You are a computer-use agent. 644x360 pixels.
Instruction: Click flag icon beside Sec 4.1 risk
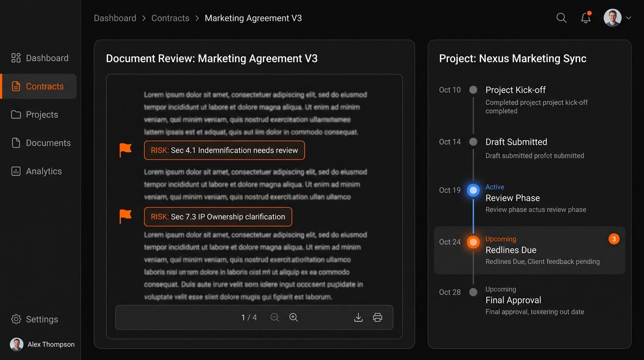pos(126,150)
